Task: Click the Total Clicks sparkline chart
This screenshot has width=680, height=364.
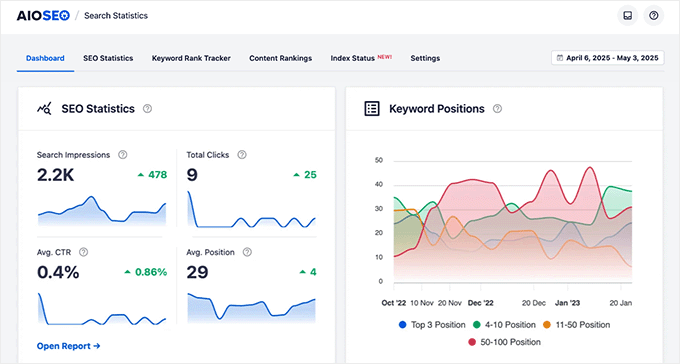Action: (252, 209)
